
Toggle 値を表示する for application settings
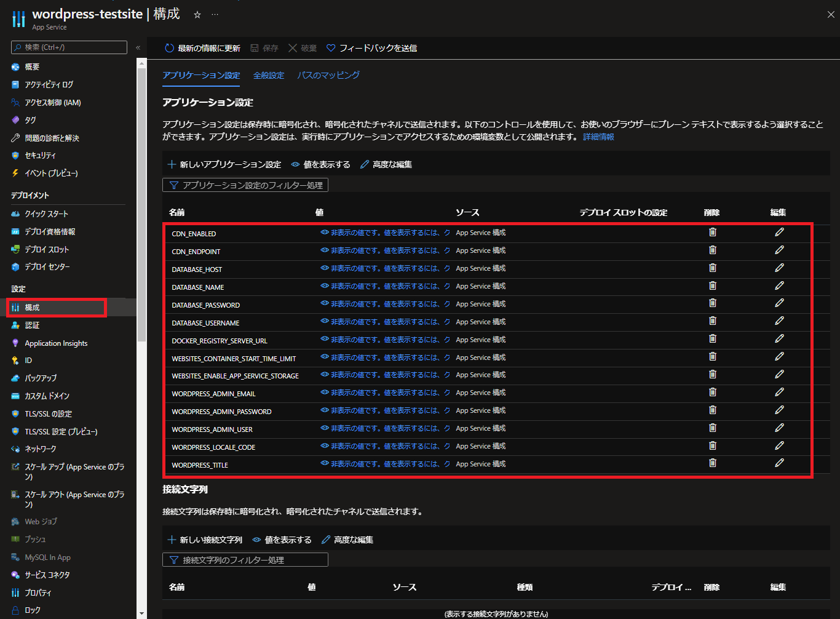[x=320, y=164]
